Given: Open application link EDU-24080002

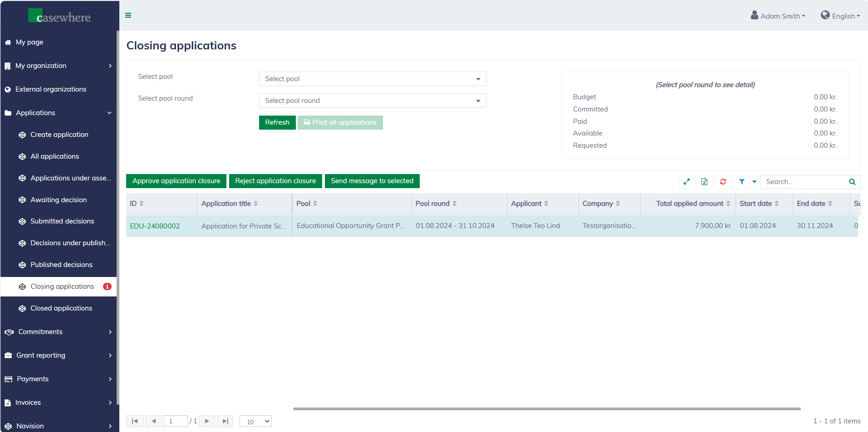Looking at the screenshot, I should 155,226.
